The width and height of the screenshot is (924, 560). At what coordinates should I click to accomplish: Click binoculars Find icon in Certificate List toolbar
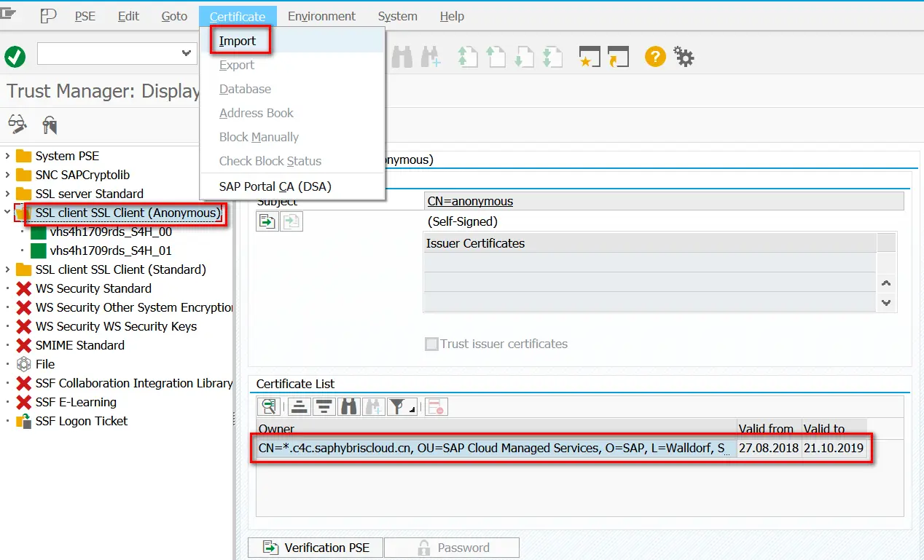pos(349,406)
